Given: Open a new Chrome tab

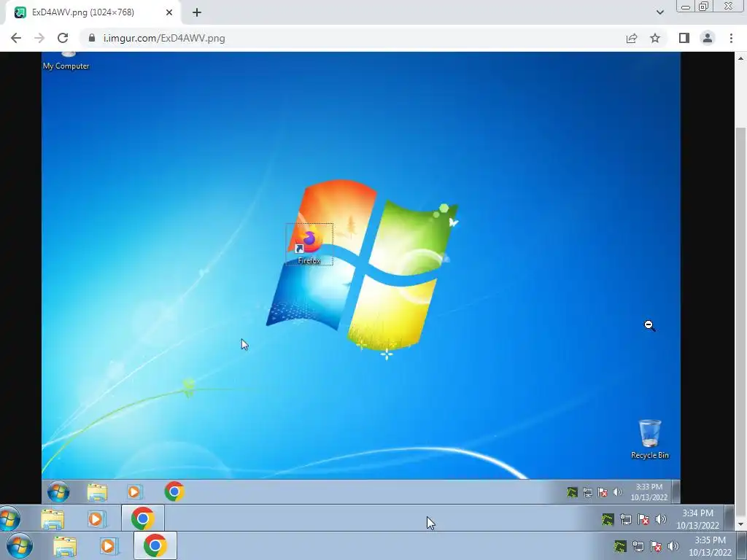Looking at the screenshot, I should point(197,13).
